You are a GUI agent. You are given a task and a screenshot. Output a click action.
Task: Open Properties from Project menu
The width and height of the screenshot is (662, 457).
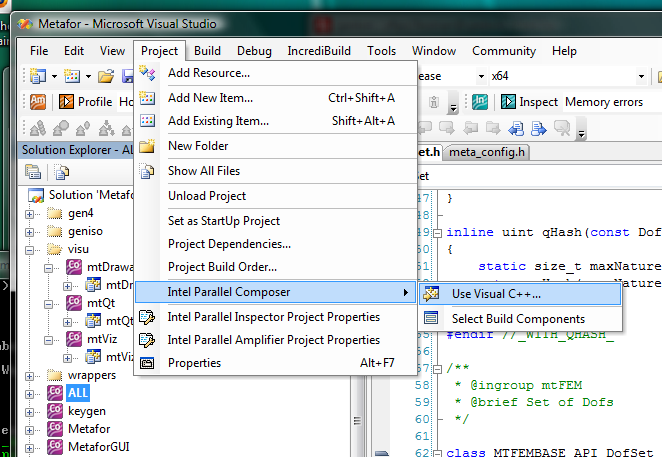[x=276, y=363]
